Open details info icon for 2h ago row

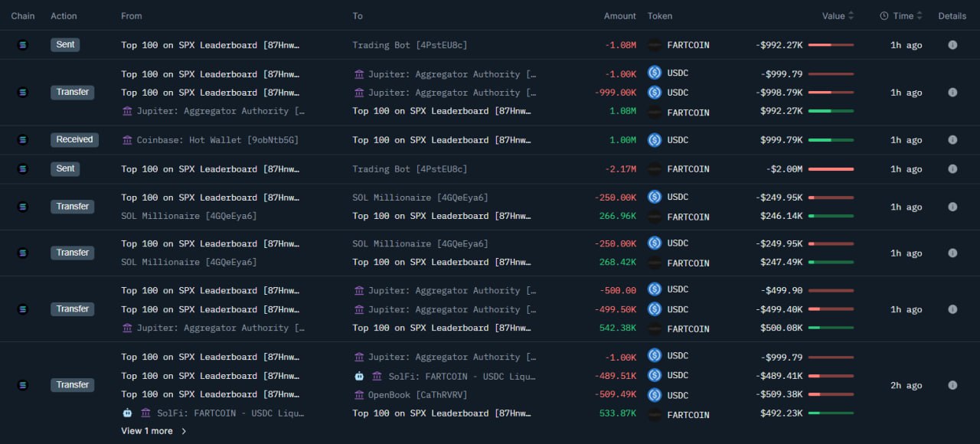[x=952, y=385]
